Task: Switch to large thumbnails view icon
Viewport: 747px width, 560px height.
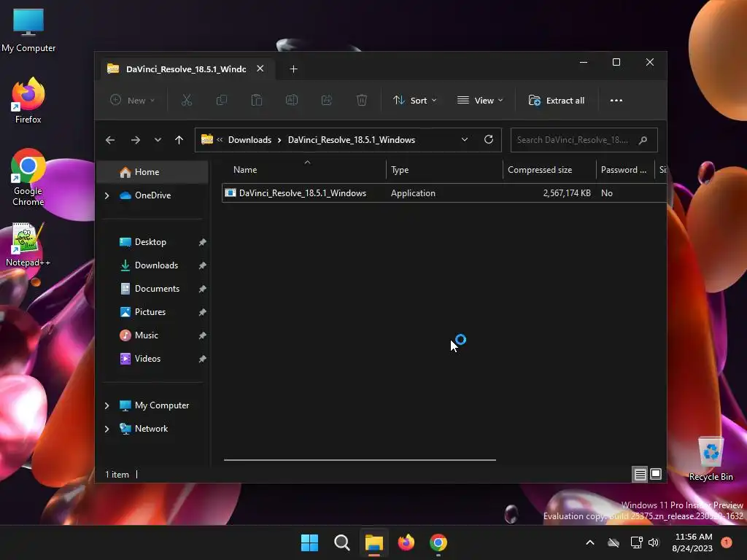Action: pyautogui.click(x=656, y=474)
